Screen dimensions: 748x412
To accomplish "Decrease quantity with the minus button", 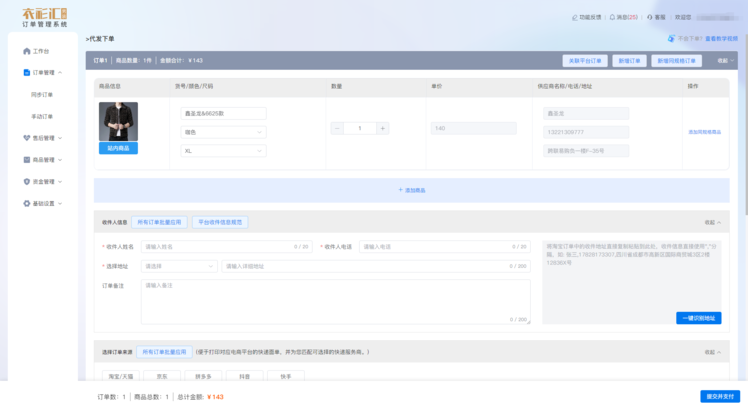I will pyautogui.click(x=336, y=128).
